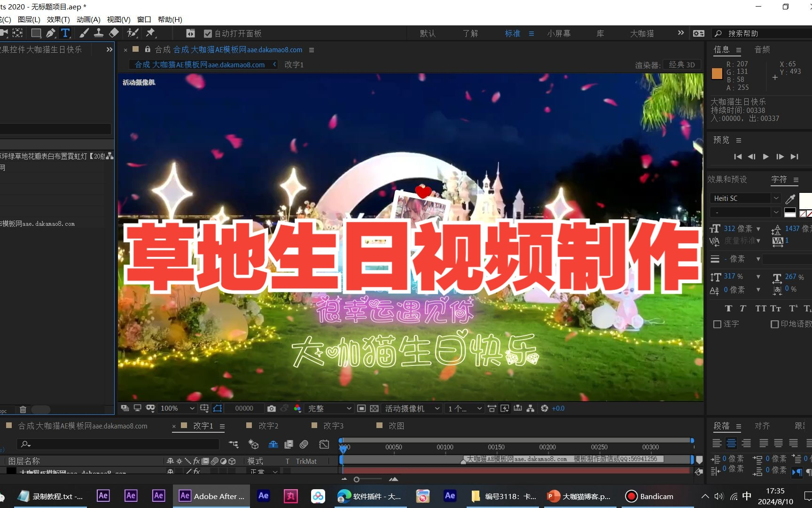Switch to the 改图 timeline tab

click(x=396, y=426)
